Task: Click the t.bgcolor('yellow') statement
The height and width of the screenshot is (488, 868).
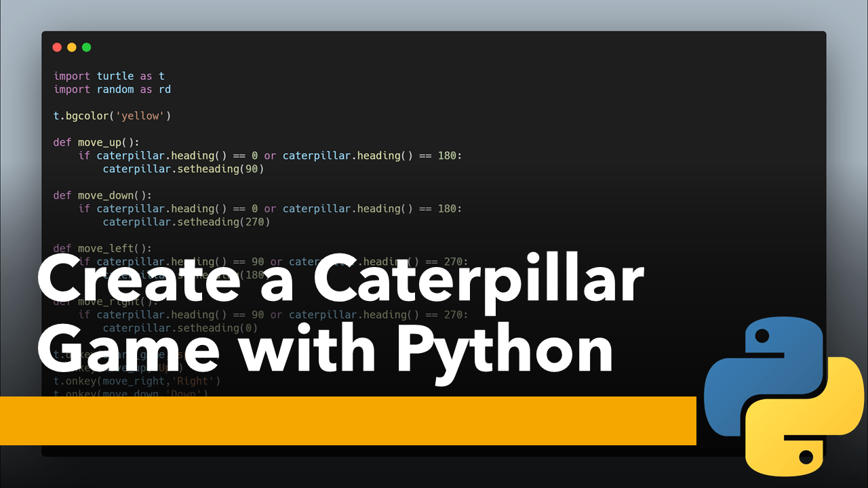Action: 112,115
